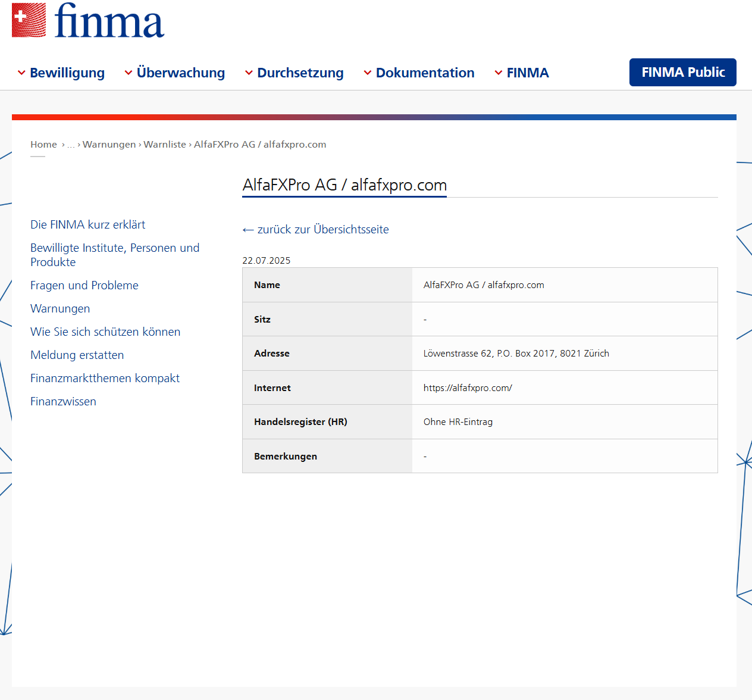Screen dimensions: 752x700
Task: Click the Internet row label
Action: (x=272, y=388)
